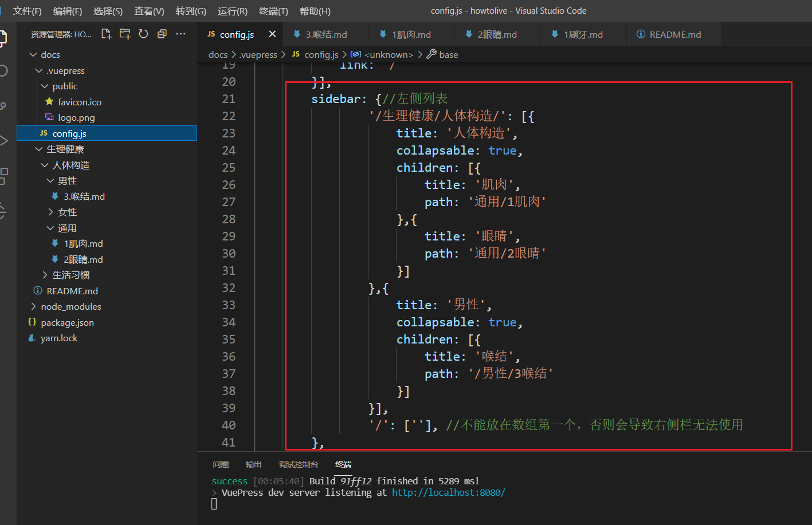Open the 终端(T) menu

click(x=273, y=11)
